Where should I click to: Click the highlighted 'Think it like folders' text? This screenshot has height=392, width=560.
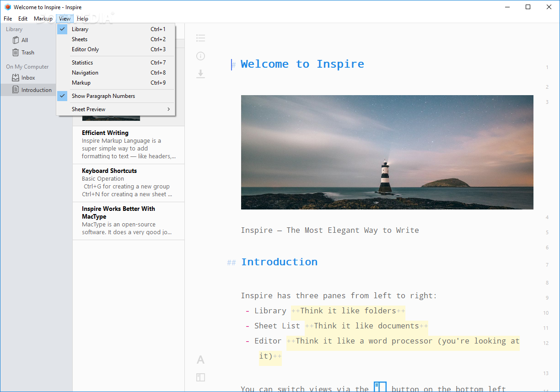pyautogui.click(x=348, y=311)
